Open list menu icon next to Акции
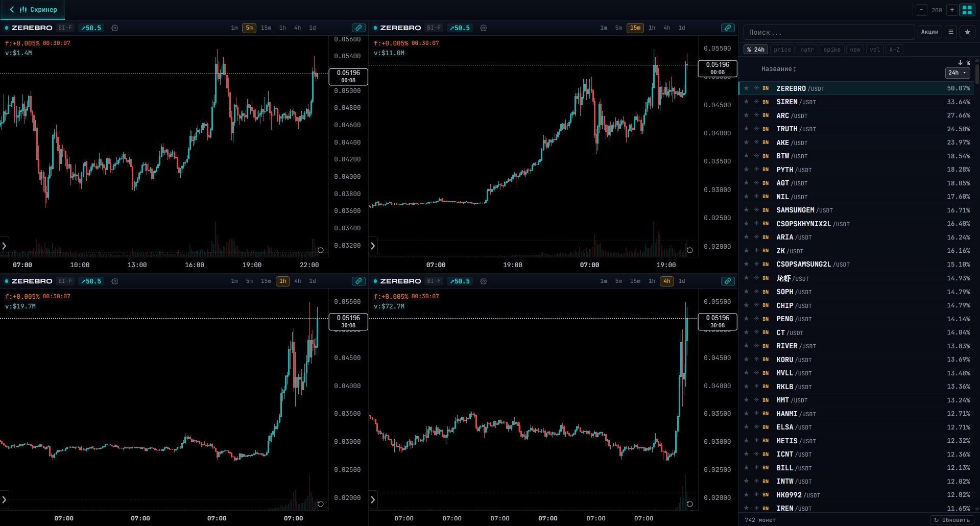 pyautogui.click(x=951, y=32)
